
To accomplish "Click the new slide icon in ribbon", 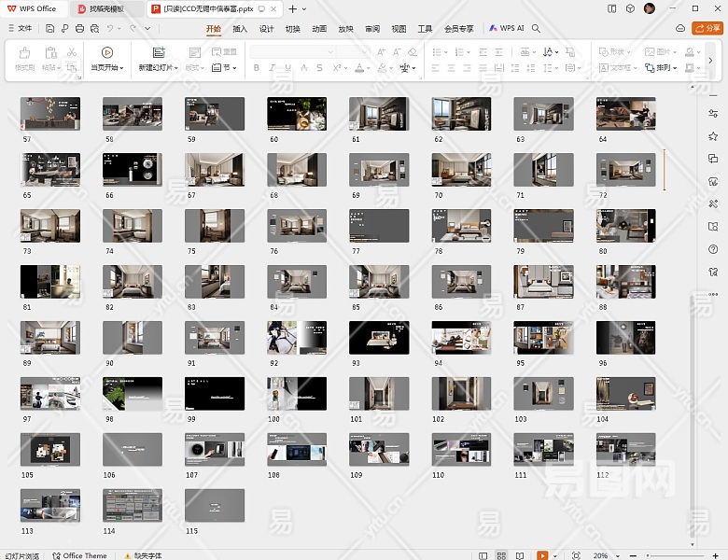I will coord(158,53).
